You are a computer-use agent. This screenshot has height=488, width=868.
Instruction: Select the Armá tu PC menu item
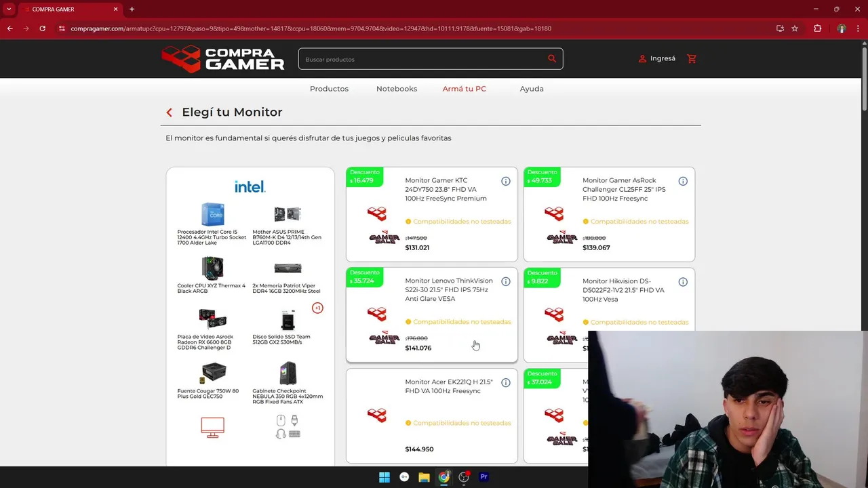pos(465,89)
